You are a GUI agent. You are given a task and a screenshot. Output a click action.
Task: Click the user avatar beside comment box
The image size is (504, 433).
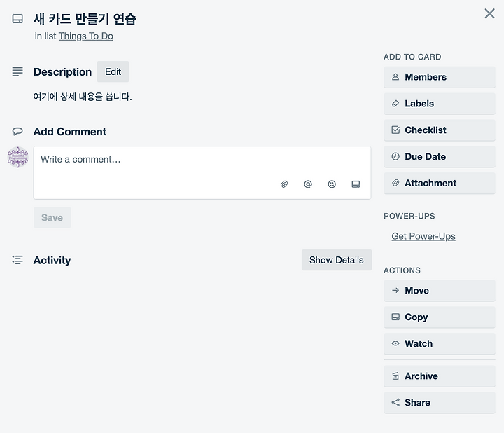coord(18,158)
